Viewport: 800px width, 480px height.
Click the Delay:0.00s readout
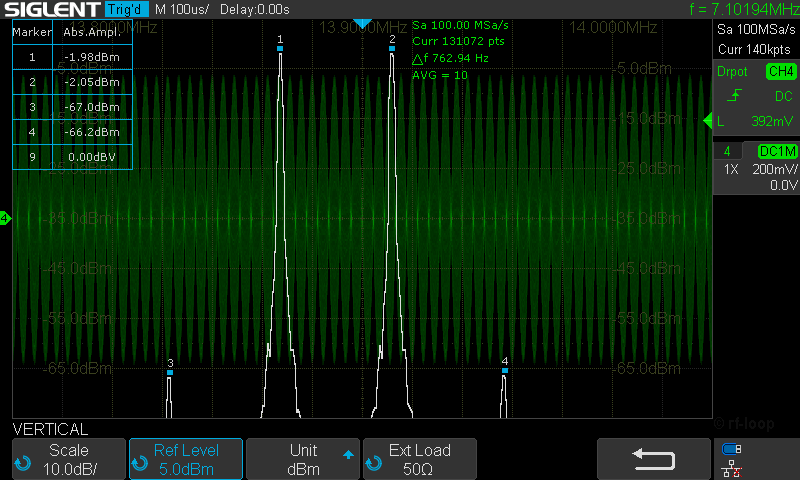(255, 9)
